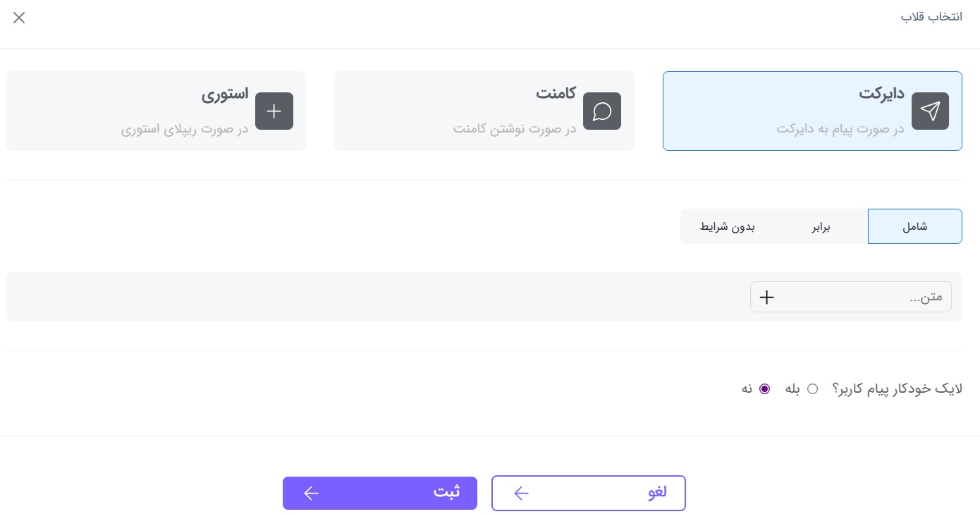Click the speech bubble icon on کامنت card
Screen dimensions: 980x514
(602, 111)
